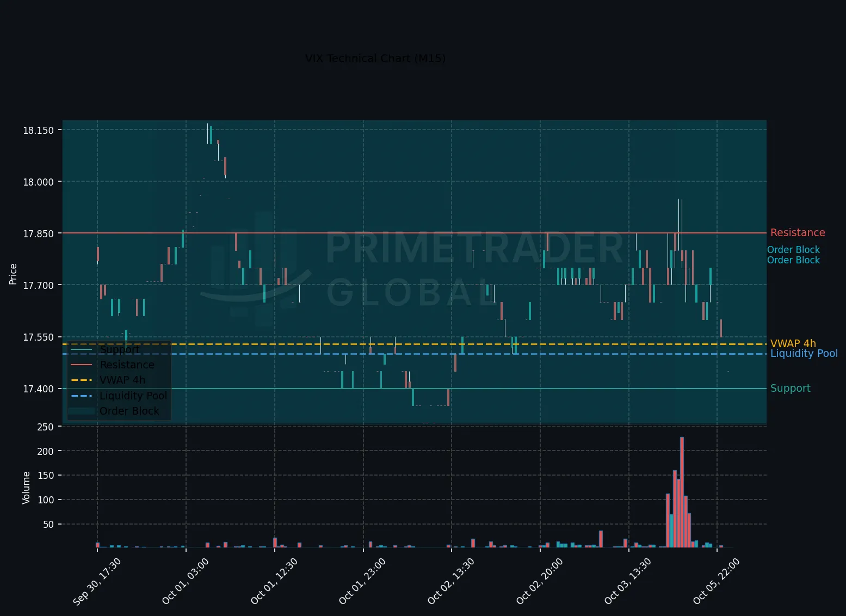Click the 17.700 price axis label
Viewport: 846px width, 616px height.
pos(38,285)
